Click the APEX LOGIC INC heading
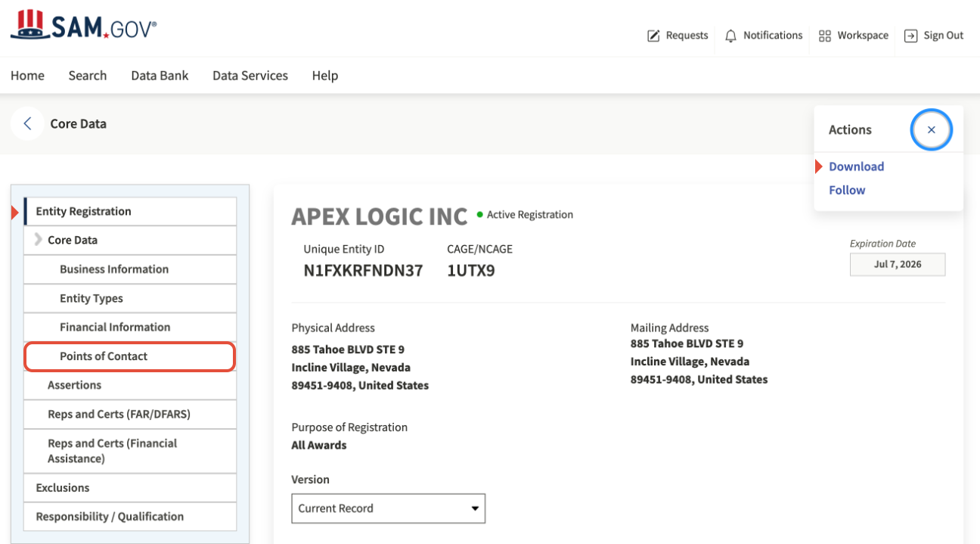Image resolution: width=980 pixels, height=544 pixels. pyautogui.click(x=380, y=216)
